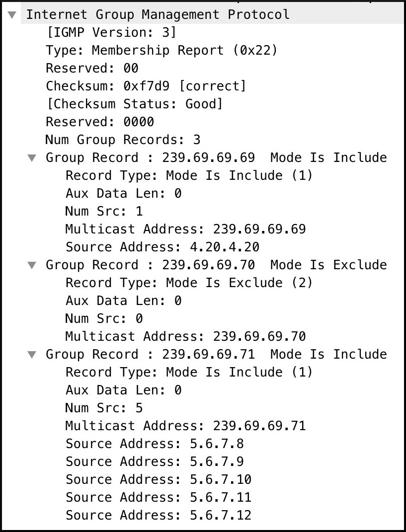Select the Reserved: 00 field
This screenshot has height=532, width=406.
pos(92,69)
